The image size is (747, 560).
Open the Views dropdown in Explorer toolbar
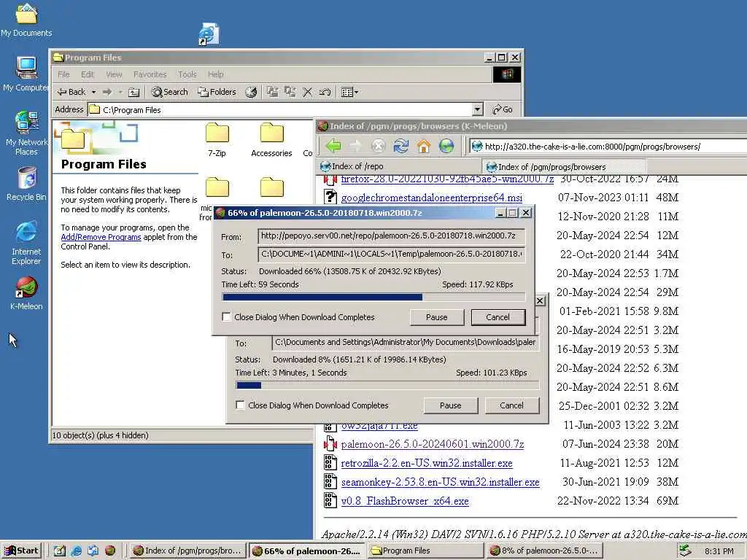tap(349, 92)
